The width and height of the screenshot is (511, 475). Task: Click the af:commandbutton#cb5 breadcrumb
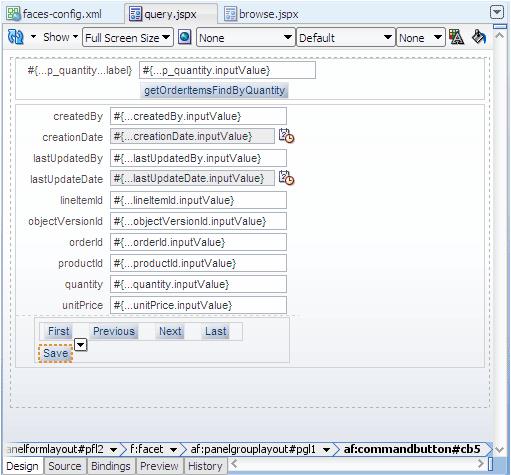pyautogui.click(x=412, y=449)
